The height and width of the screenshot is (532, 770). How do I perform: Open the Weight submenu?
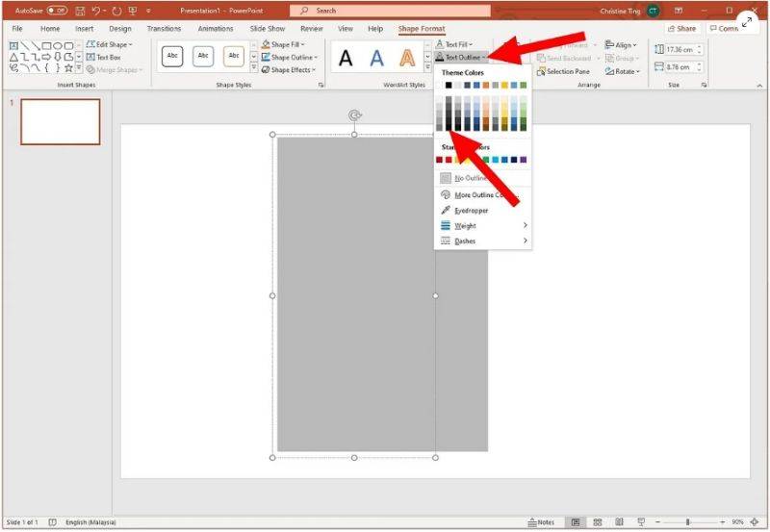point(482,225)
